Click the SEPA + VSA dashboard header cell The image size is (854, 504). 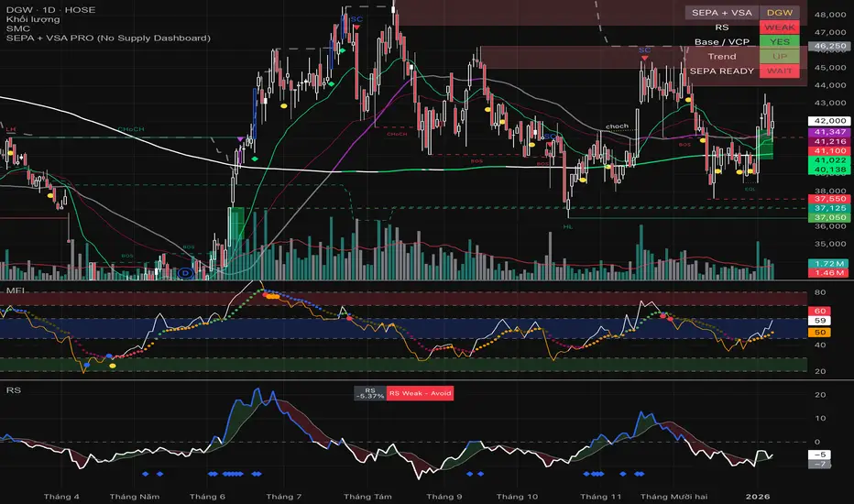pyautogui.click(x=722, y=13)
